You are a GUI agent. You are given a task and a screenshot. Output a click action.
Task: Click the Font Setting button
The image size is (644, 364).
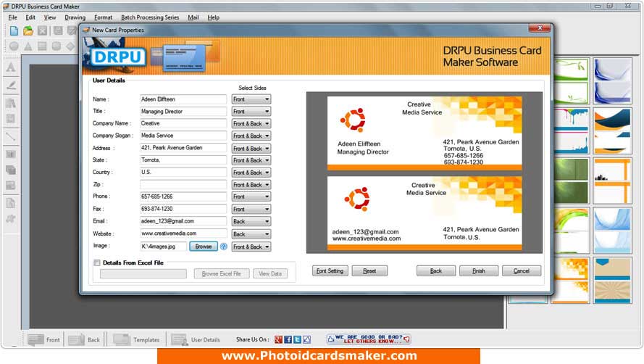coord(330,270)
